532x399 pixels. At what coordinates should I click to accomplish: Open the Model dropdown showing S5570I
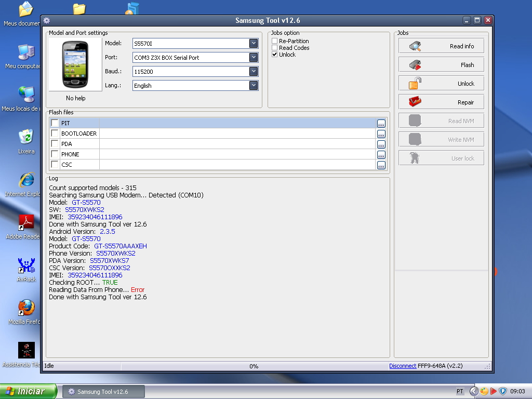253,43
